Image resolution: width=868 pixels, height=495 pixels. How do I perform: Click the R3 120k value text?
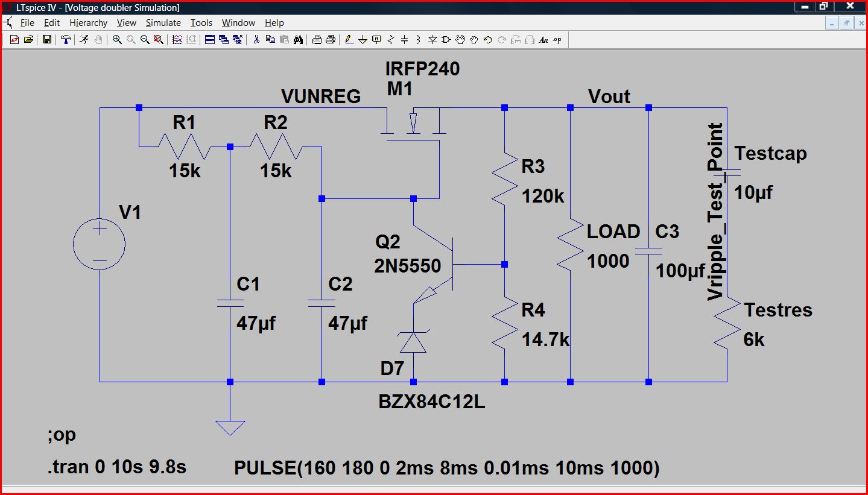tap(543, 196)
